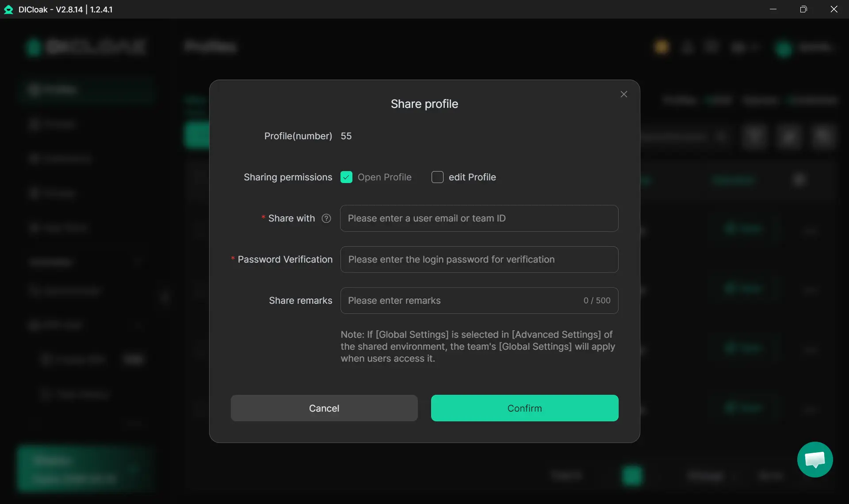Confirm sharing the profile
This screenshot has width=849, height=504.
(524, 408)
